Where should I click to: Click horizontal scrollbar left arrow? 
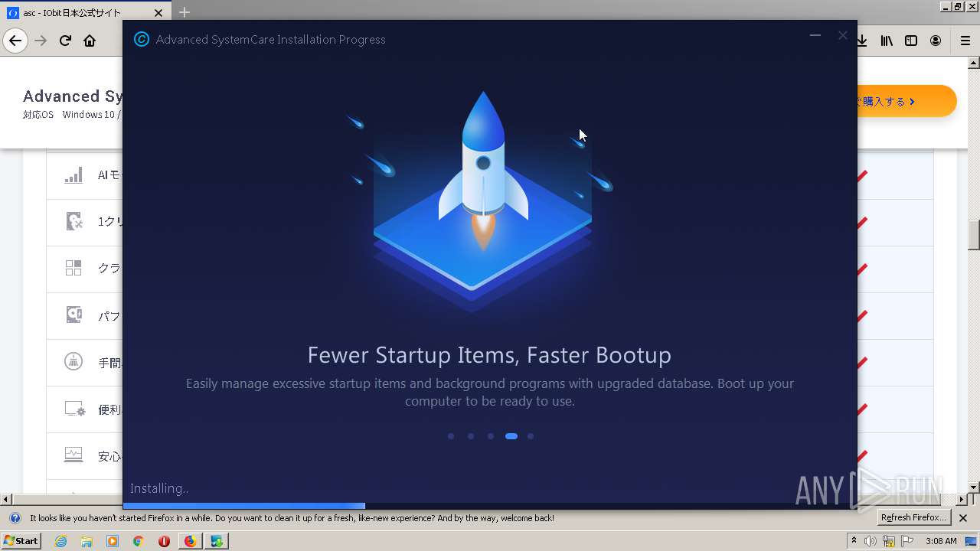click(x=5, y=499)
